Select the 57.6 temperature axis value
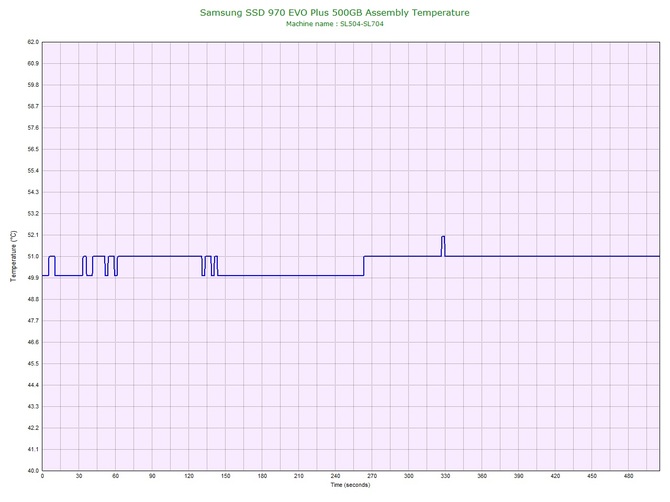This screenshot has height=502, width=670. [33, 128]
